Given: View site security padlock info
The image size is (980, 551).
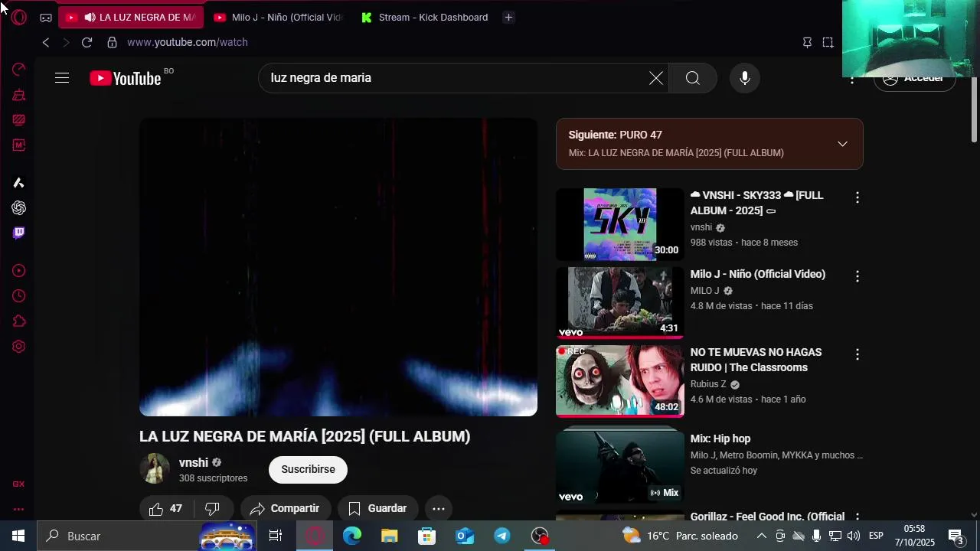Looking at the screenshot, I should [x=112, y=43].
